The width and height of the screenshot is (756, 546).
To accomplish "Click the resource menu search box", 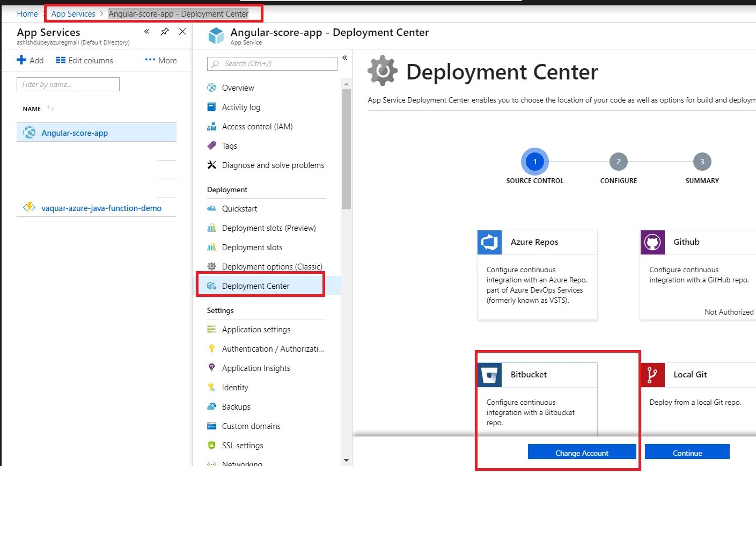I will pyautogui.click(x=272, y=64).
